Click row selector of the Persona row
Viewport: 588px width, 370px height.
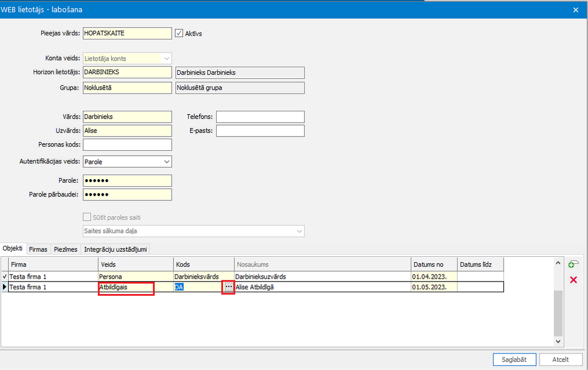click(5, 276)
